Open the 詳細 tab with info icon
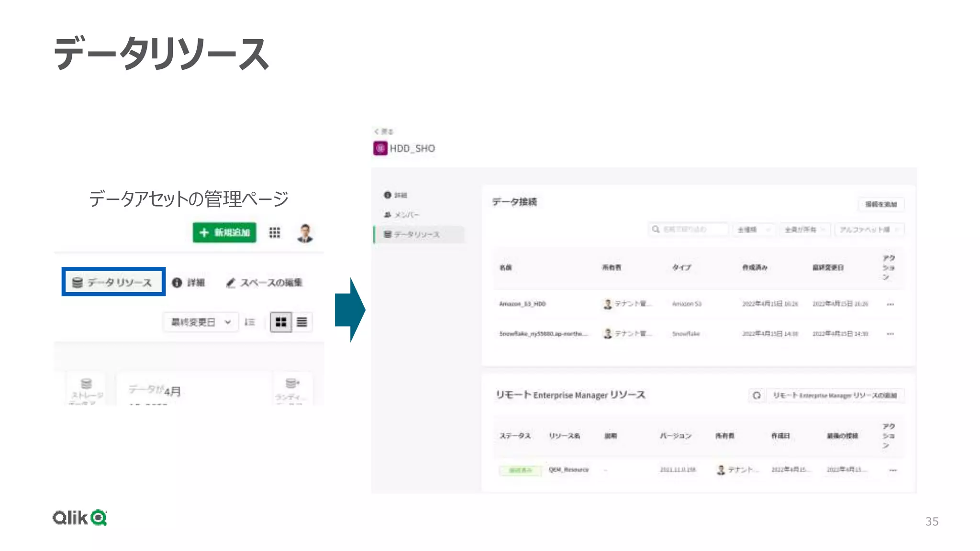This screenshot has width=980, height=551. [188, 283]
